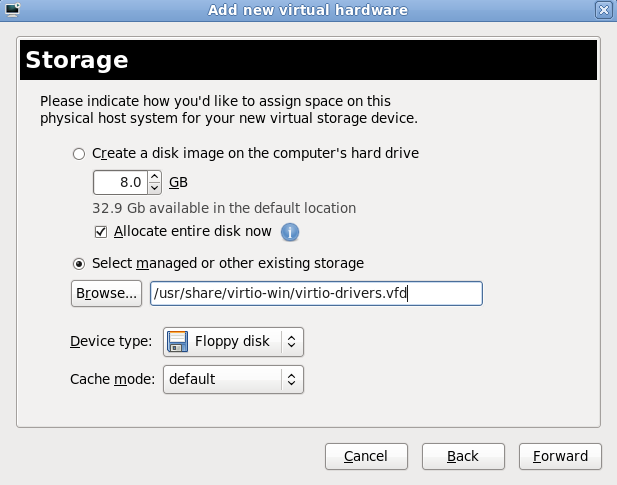The image size is (617, 485).
Task: Click the info icon beside Allocate entire disk
Action: tap(290, 232)
